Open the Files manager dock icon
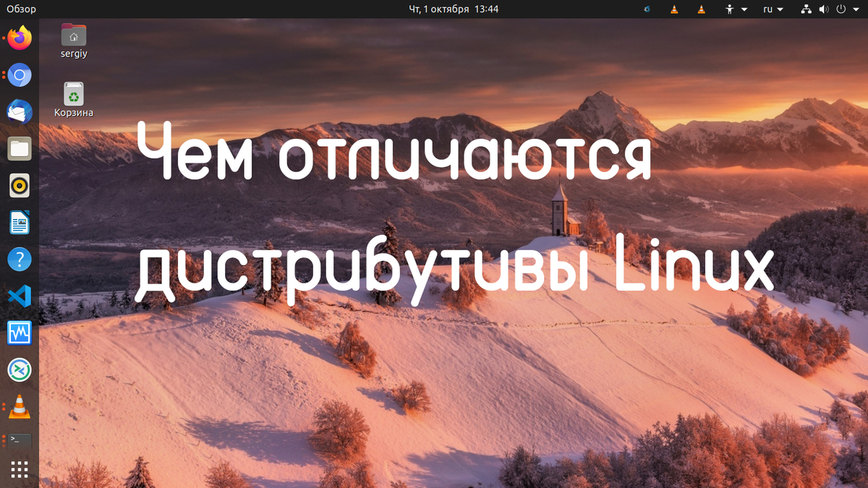 pyautogui.click(x=20, y=149)
